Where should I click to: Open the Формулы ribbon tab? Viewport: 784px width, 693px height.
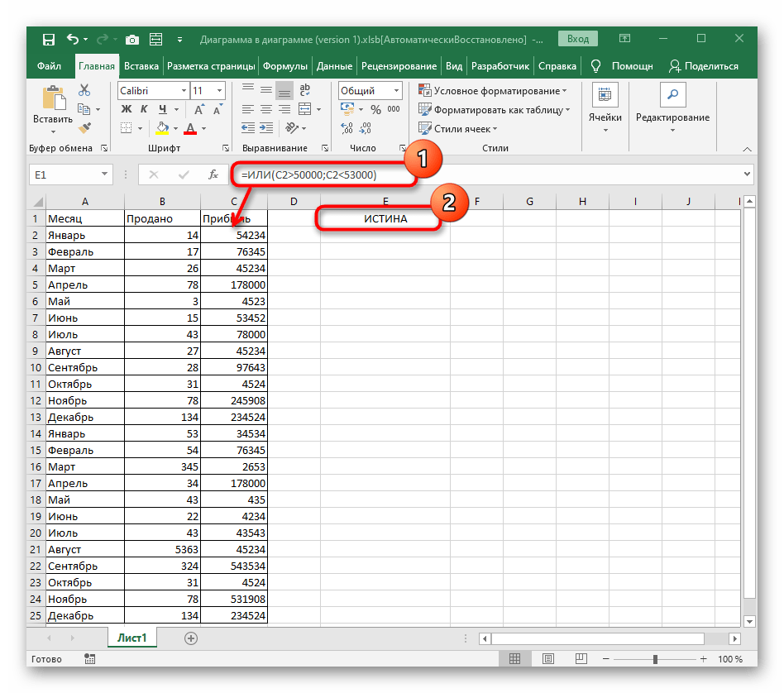(285, 66)
